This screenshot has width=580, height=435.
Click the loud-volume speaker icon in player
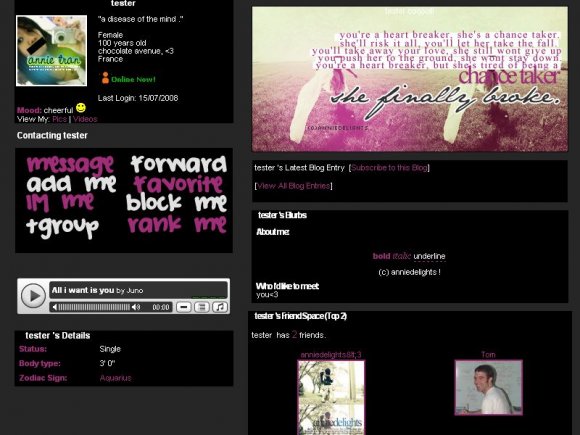[136, 307]
